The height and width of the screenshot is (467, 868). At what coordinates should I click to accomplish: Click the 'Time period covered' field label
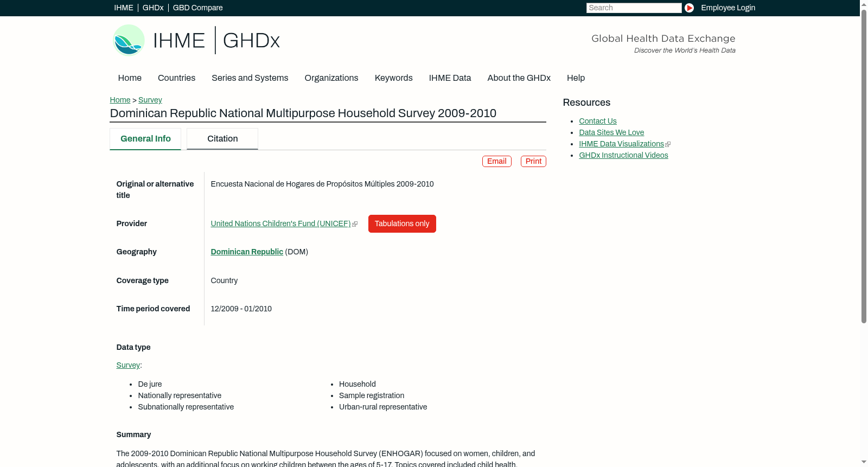click(x=153, y=309)
